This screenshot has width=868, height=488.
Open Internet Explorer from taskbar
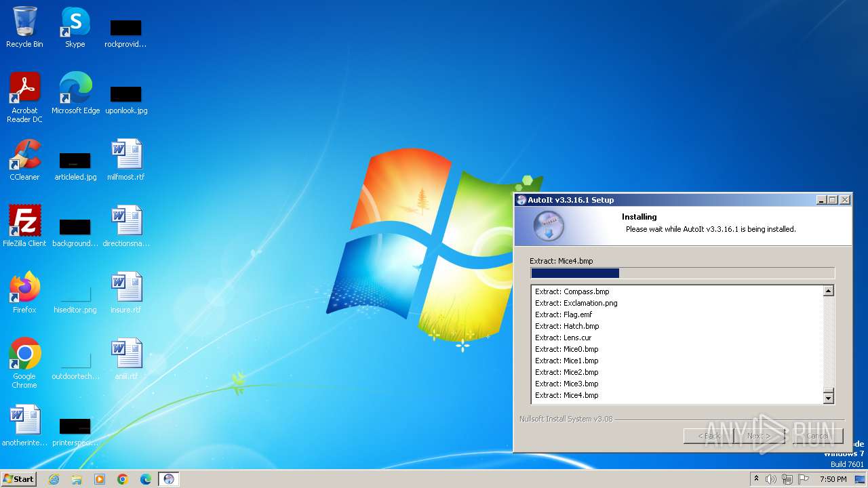coord(54,479)
